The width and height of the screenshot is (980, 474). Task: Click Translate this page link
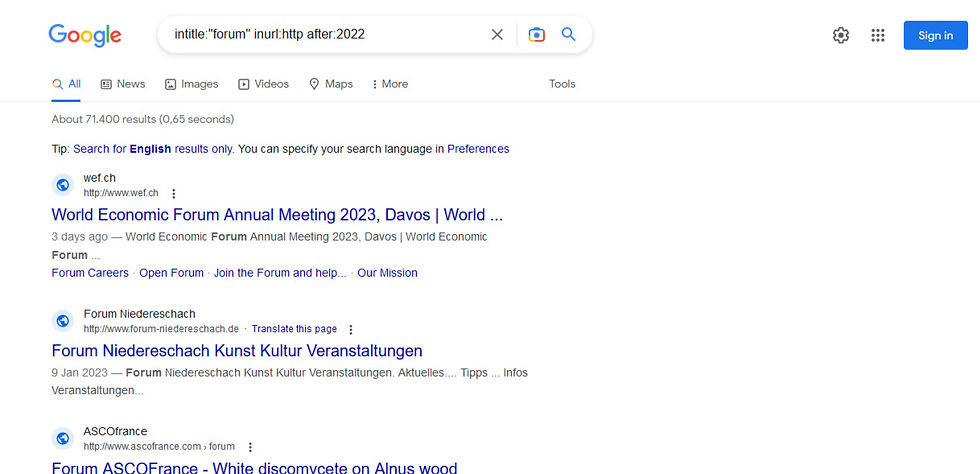point(294,329)
